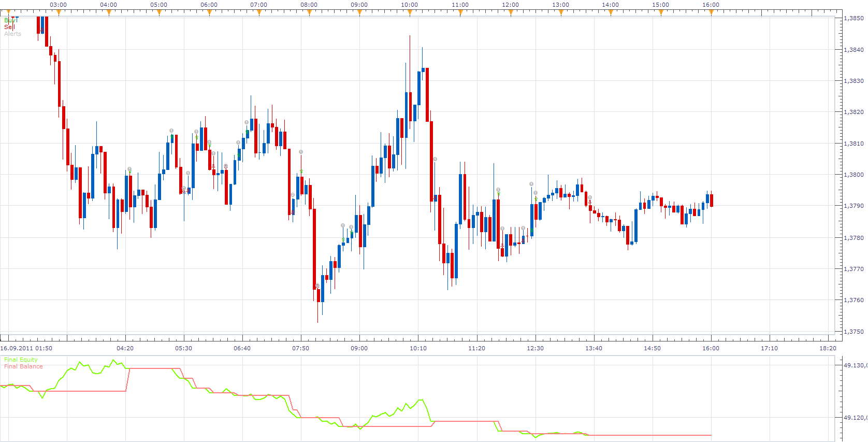Click the 07:50 bottom axis label
Viewport: 868px width, 442px height.
pyautogui.click(x=300, y=348)
